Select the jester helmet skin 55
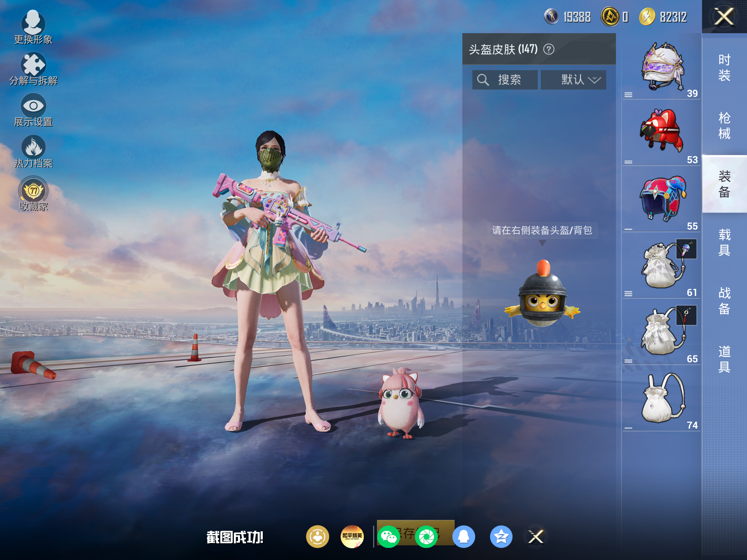This screenshot has height=560, width=747. [661, 199]
